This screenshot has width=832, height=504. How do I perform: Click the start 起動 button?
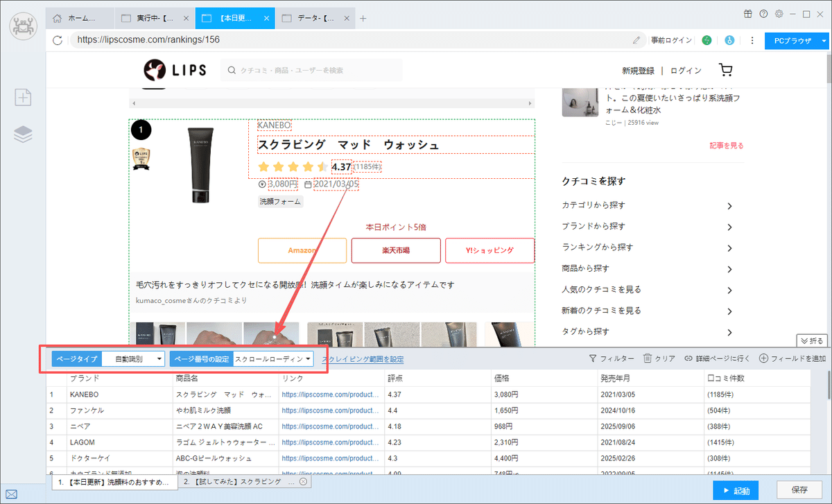736,490
